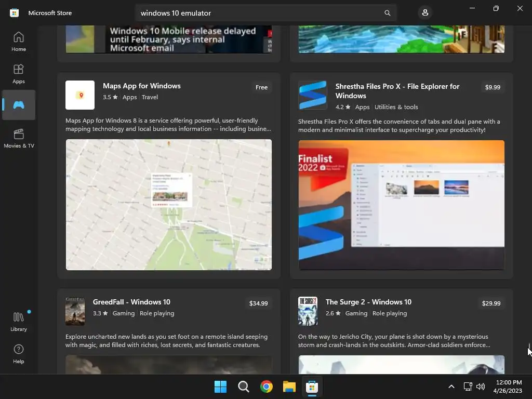Click the $29.99 price for The Surge 2
Screen dimensions: 532x399
[491, 303]
